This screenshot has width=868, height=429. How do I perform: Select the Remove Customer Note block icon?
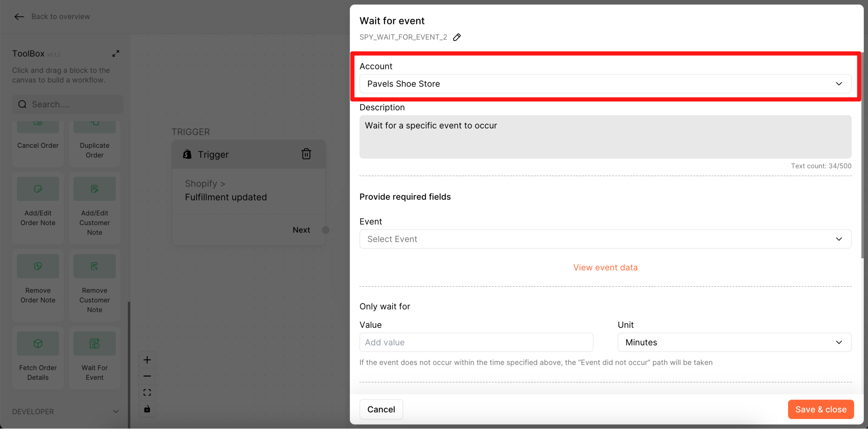pos(95,266)
